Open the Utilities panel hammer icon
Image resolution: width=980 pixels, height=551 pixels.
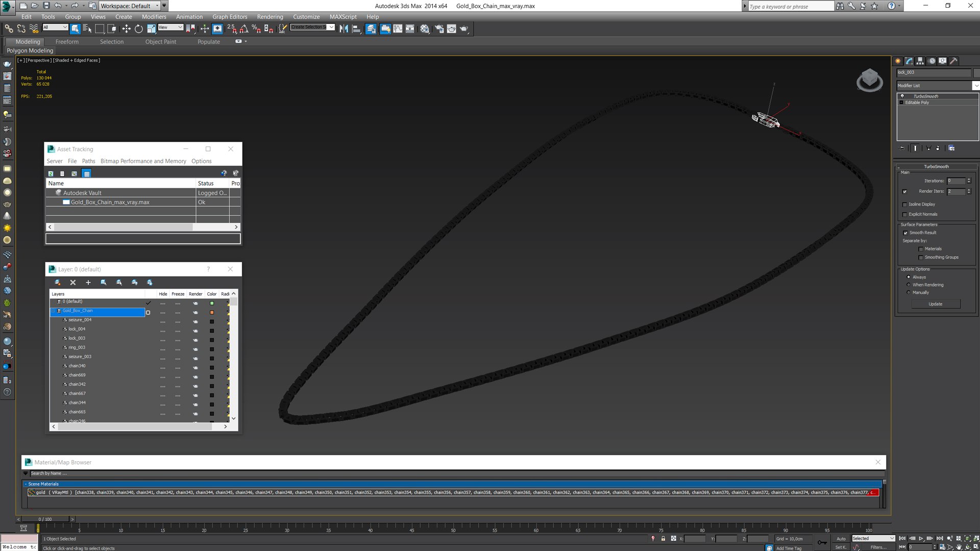pyautogui.click(x=953, y=61)
